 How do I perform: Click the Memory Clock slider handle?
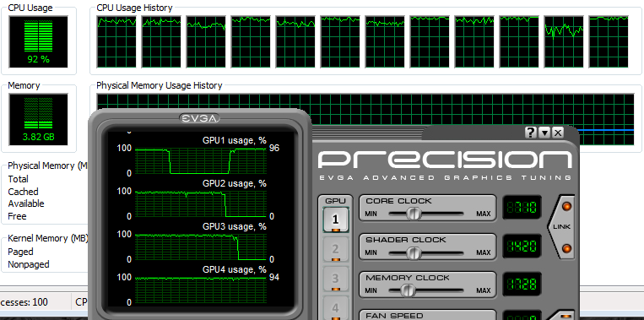(x=408, y=290)
